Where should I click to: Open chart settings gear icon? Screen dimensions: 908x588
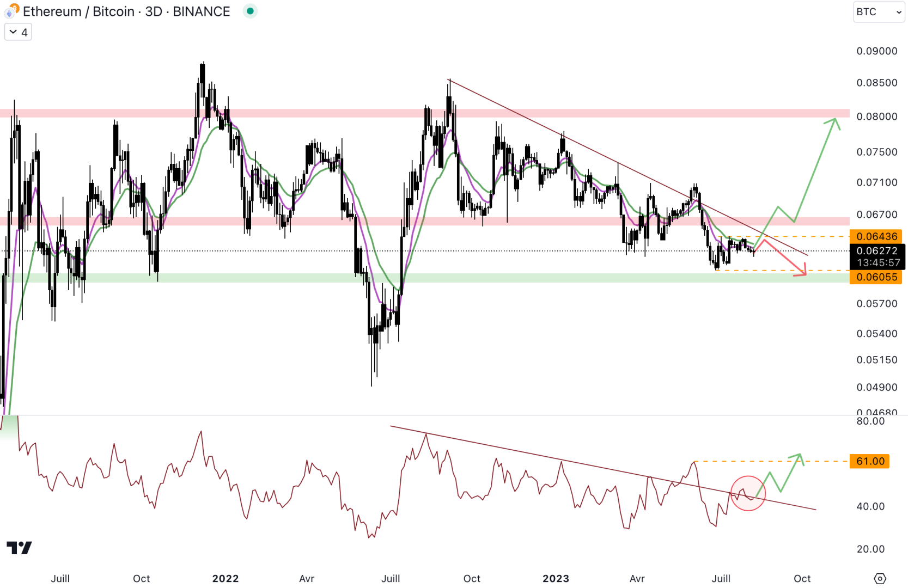[880, 578]
